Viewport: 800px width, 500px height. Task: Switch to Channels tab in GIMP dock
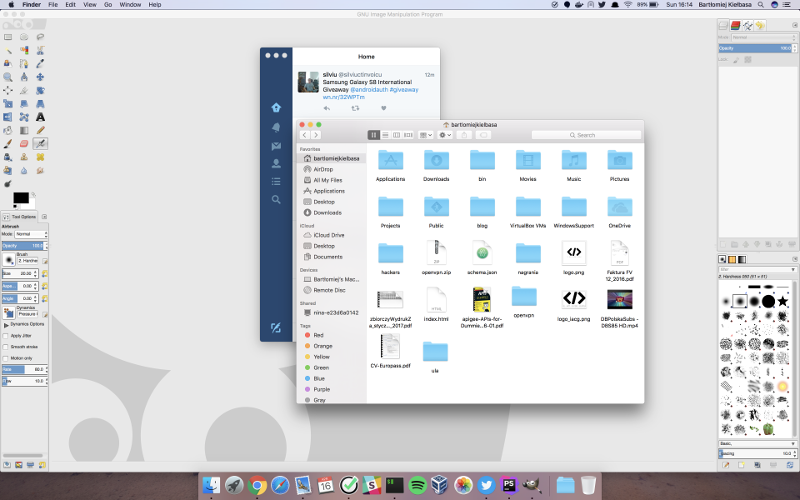735,25
